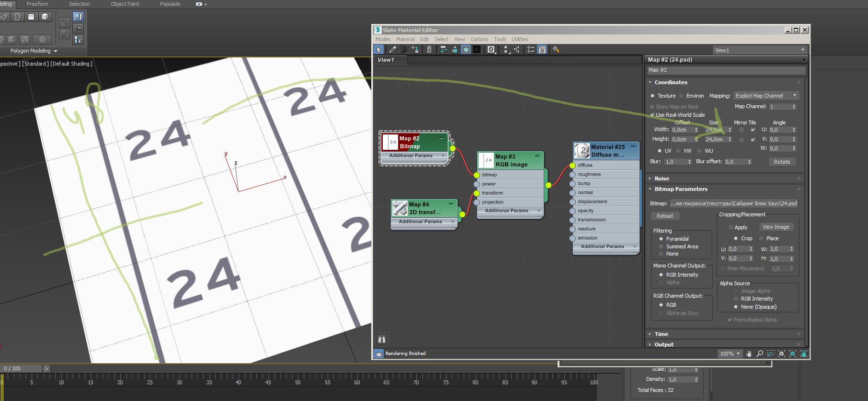Image resolution: width=868 pixels, height=401 pixels.
Task: Click Pan to Selected icon at far end
Action: point(804,354)
